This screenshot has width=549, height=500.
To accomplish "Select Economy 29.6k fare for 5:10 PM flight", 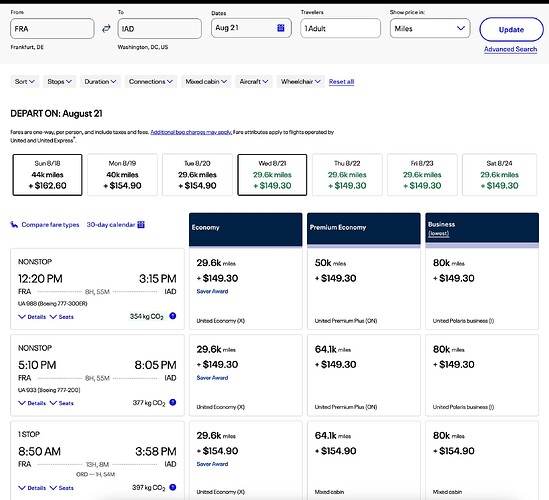I will pyautogui.click(x=245, y=375).
